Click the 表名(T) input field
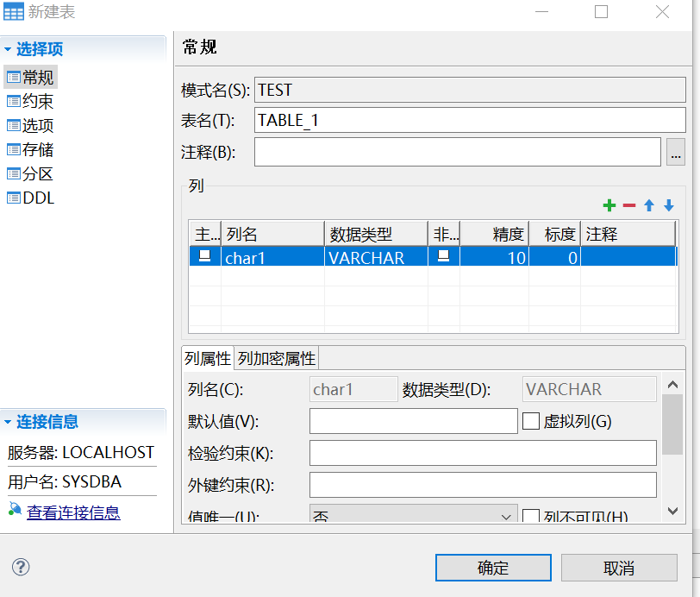700x597 pixels. click(470, 120)
